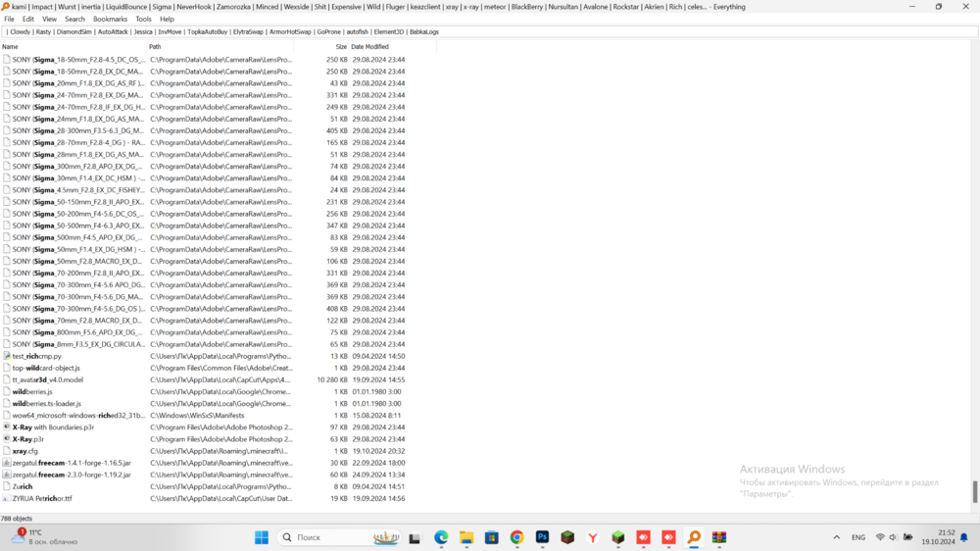980x551 pixels.
Task: Select SONY Sigma_4.5mm_F2.8 FISHEYE file
Action: pos(78,190)
